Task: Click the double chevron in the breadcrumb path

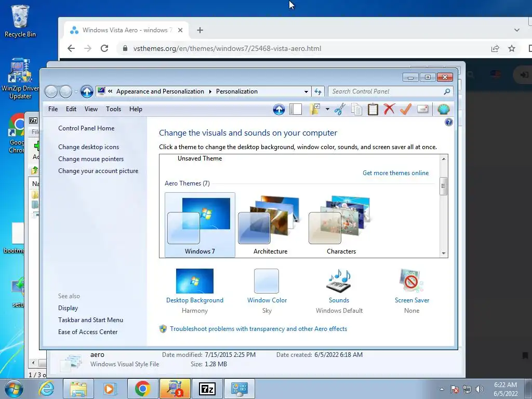Action: 110,91
